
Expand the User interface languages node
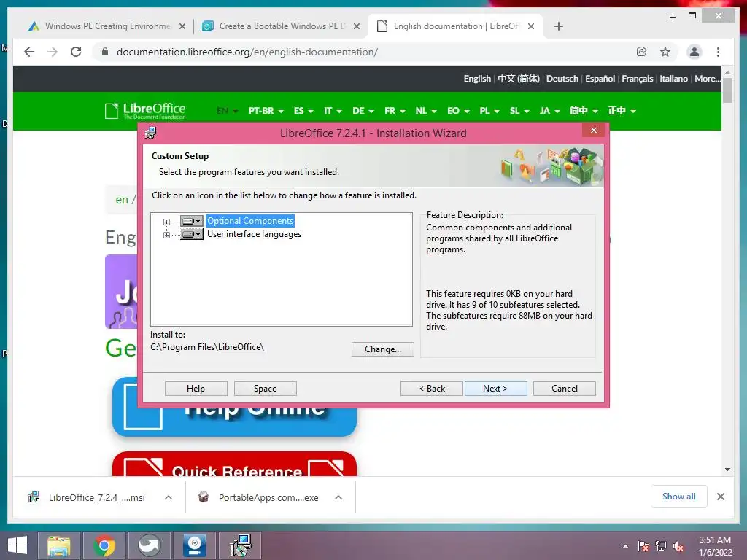point(166,235)
